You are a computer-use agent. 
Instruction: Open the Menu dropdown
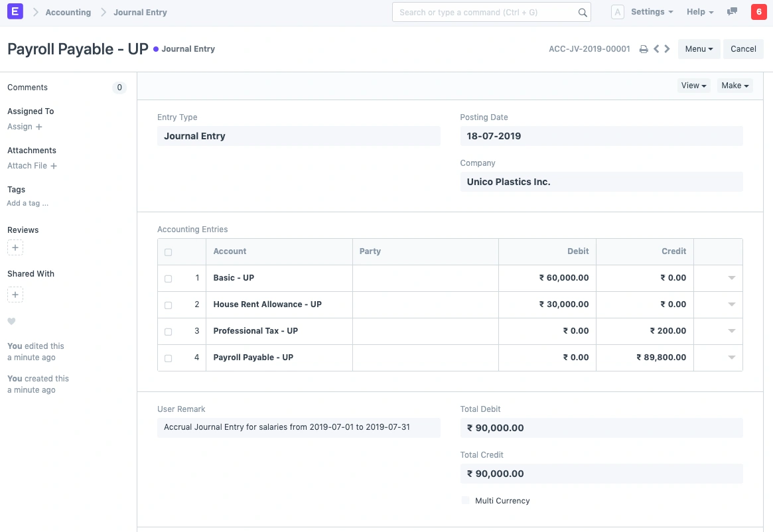[x=699, y=48]
